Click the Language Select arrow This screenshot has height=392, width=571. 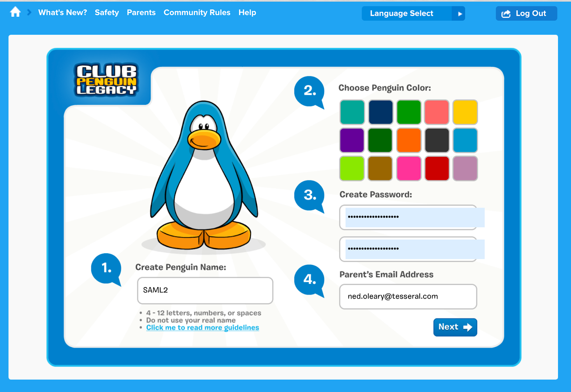coord(459,14)
